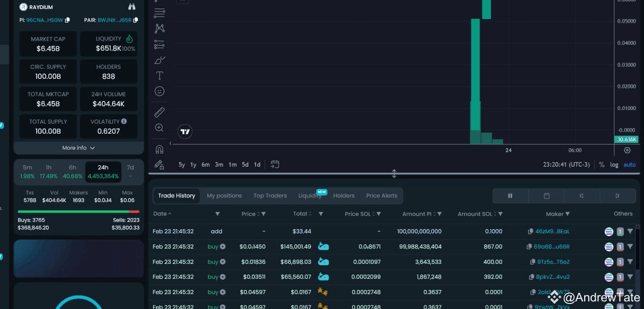Open the Price SOL column filter
The height and width of the screenshot is (309, 644).
point(378,214)
